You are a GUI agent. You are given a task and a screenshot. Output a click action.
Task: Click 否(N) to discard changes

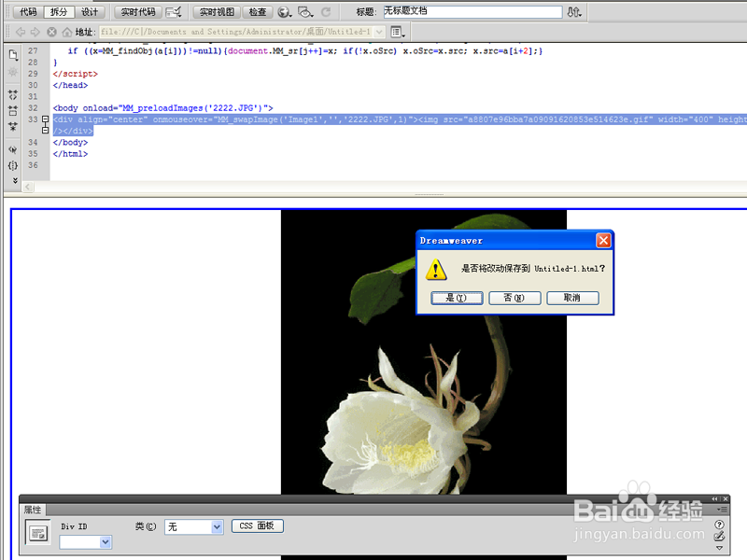(x=514, y=298)
